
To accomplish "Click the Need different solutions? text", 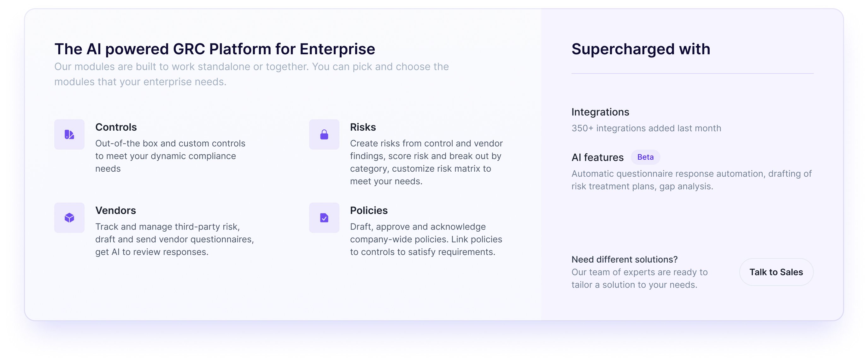I will tap(624, 259).
